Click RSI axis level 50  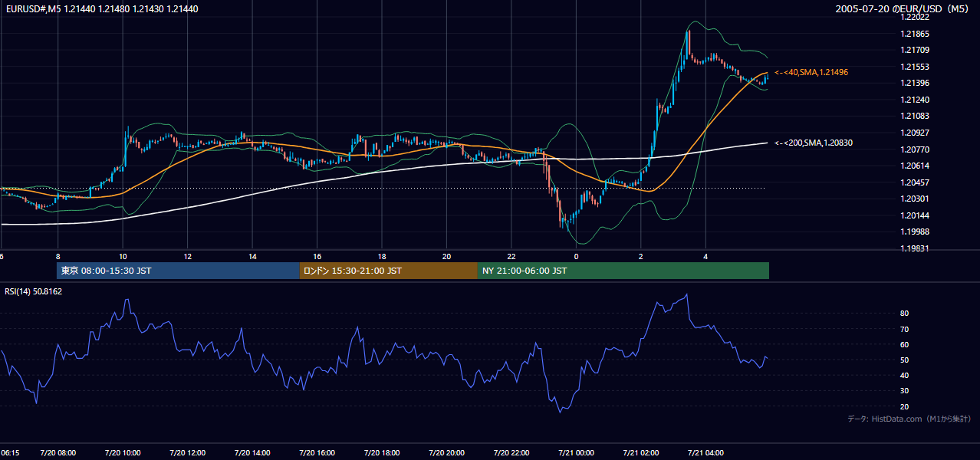pyautogui.click(x=905, y=360)
